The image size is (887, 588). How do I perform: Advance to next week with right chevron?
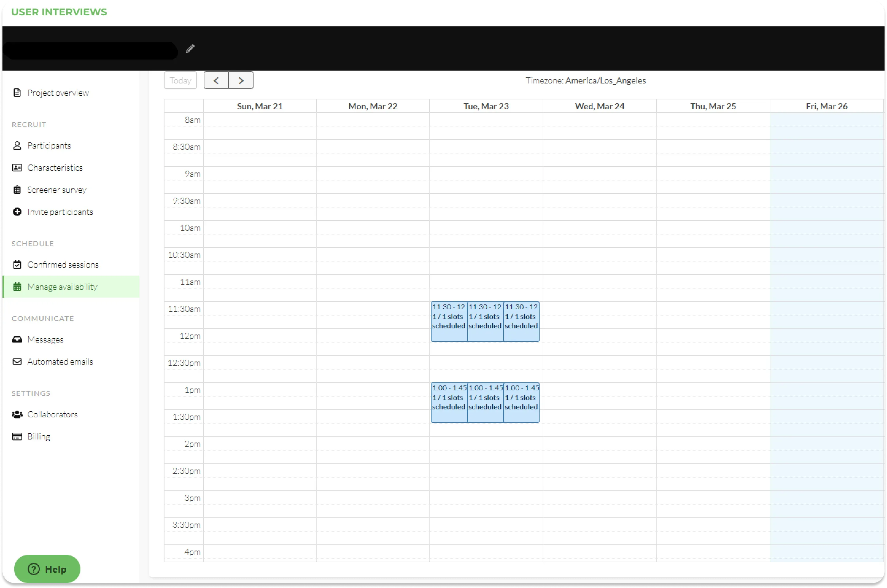click(241, 80)
